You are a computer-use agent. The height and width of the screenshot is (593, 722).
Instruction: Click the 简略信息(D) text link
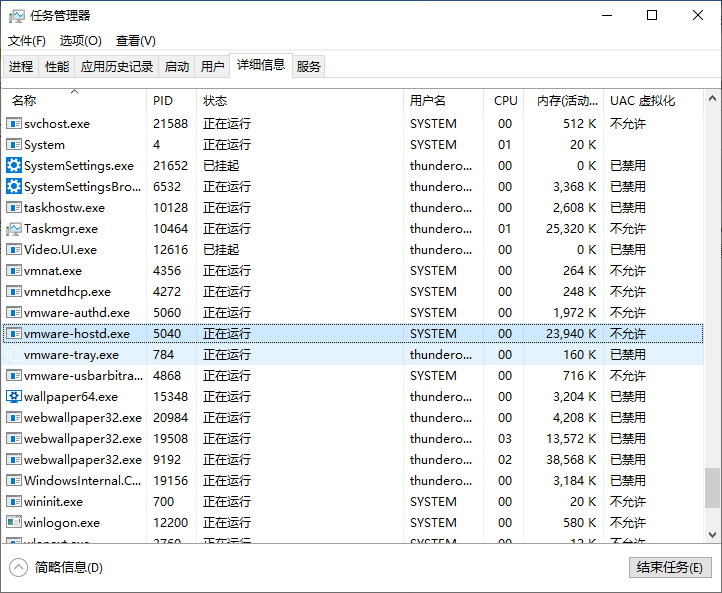click(x=69, y=568)
